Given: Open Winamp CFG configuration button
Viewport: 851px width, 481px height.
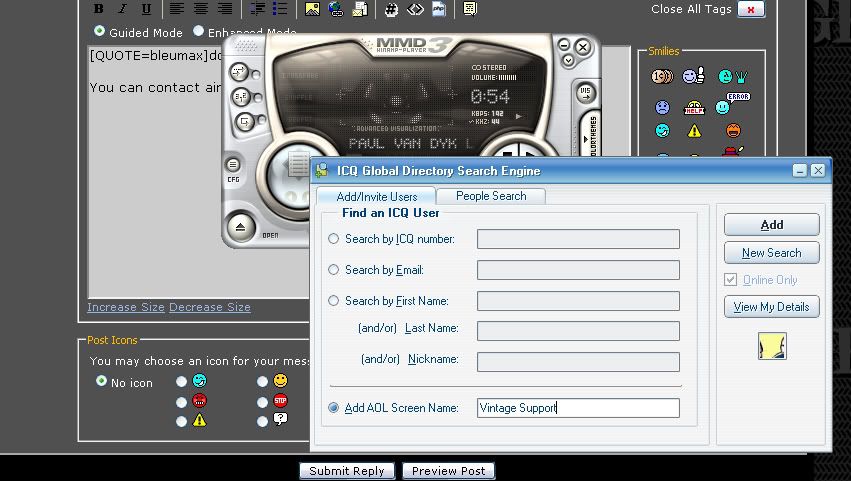Looking at the screenshot, I should [x=233, y=164].
